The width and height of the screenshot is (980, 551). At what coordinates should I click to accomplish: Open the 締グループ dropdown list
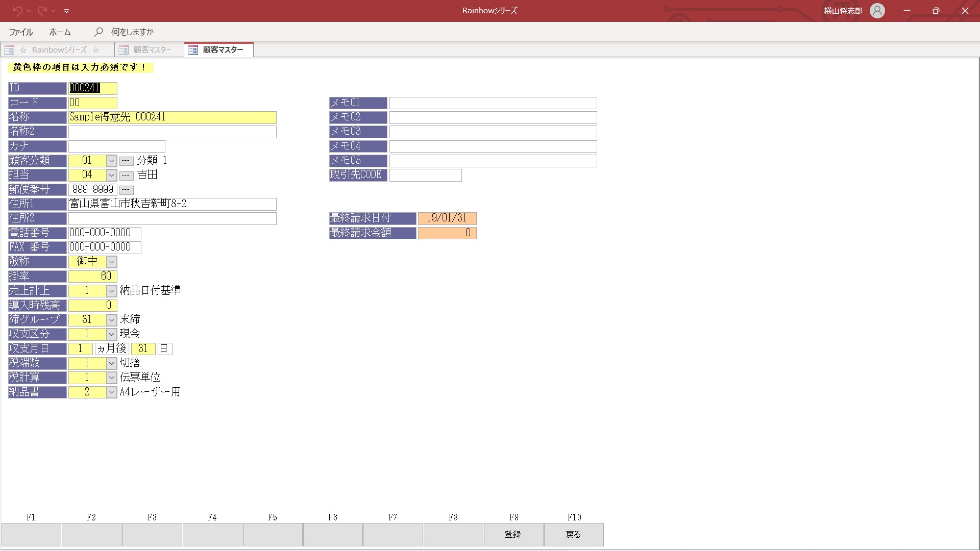pos(111,320)
